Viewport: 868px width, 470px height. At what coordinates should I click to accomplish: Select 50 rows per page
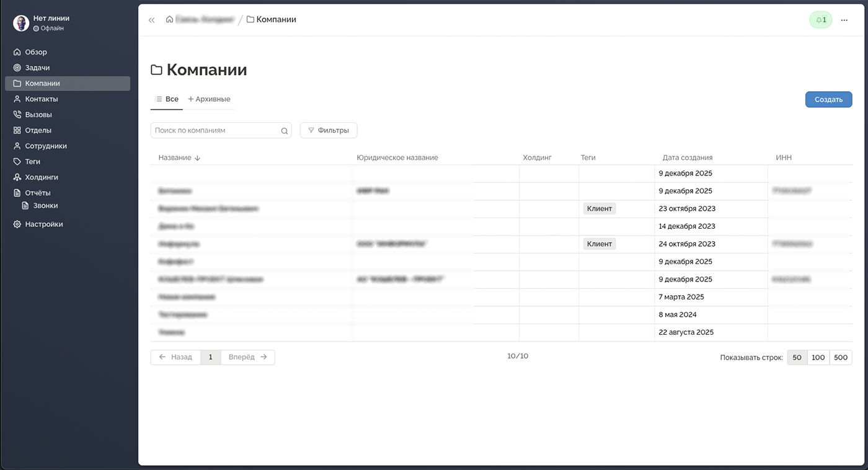pyautogui.click(x=797, y=357)
